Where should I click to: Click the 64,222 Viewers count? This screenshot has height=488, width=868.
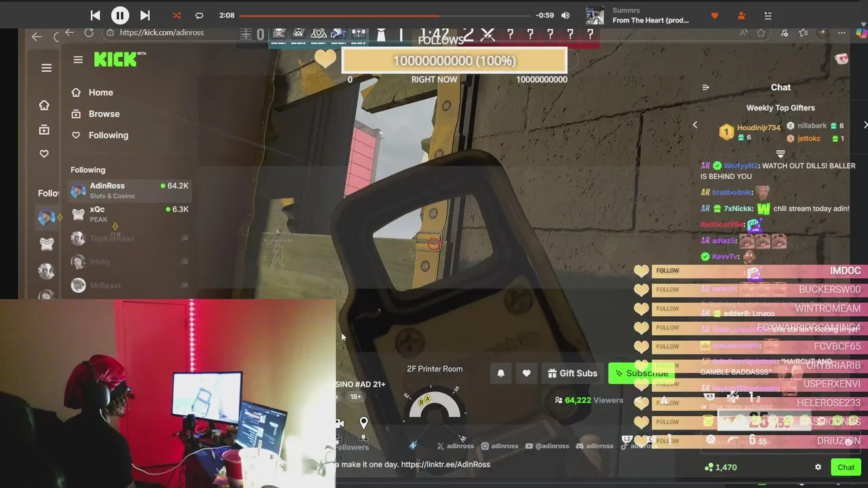(x=589, y=400)
